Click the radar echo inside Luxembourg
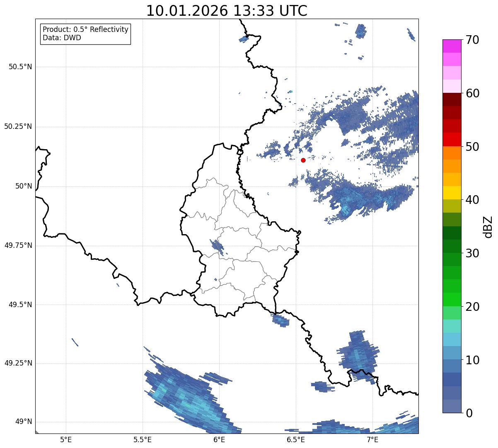 tap(217, 247)
